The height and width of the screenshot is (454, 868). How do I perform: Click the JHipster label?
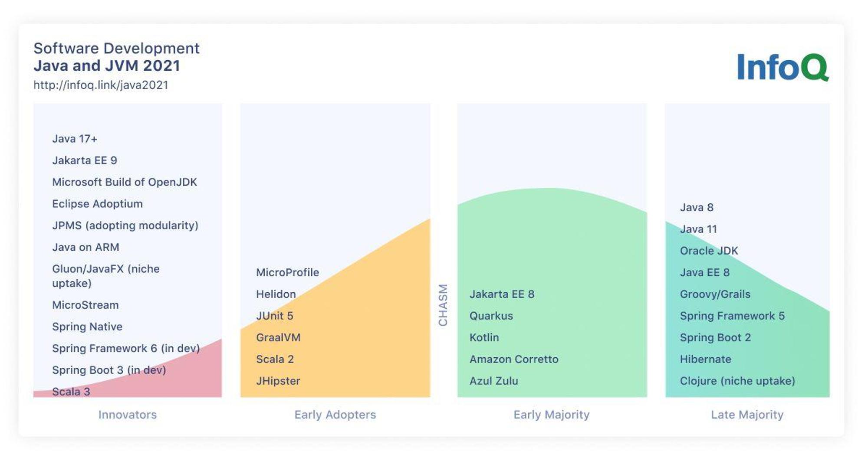pos(278,381)
